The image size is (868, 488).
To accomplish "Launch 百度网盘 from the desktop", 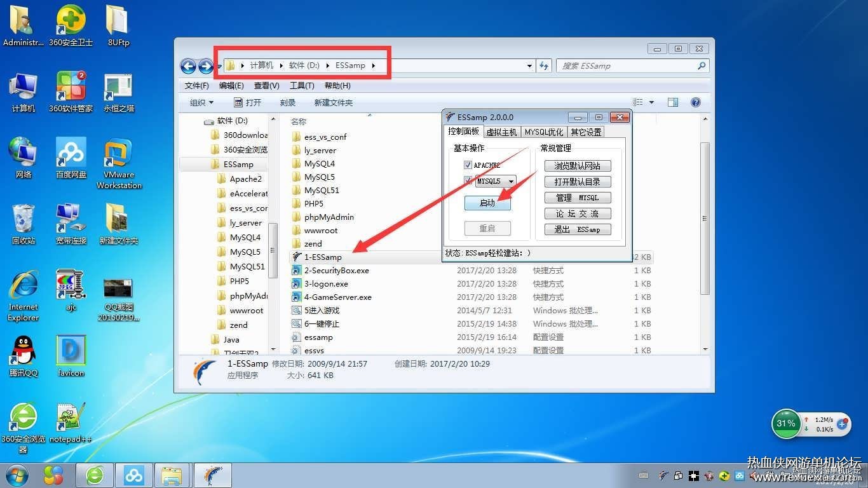I will (71, 158).
